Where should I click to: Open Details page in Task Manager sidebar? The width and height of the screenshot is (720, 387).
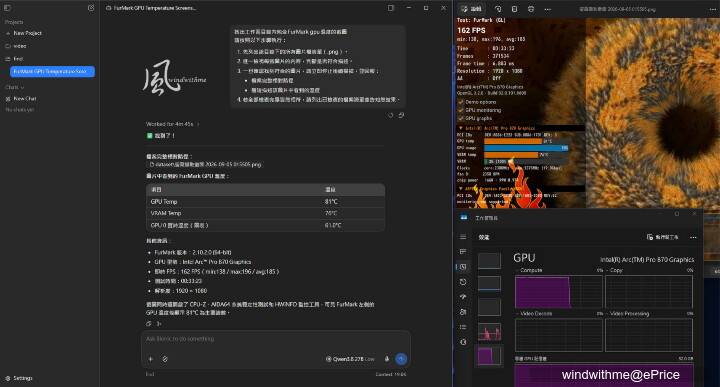pos(463,327)
